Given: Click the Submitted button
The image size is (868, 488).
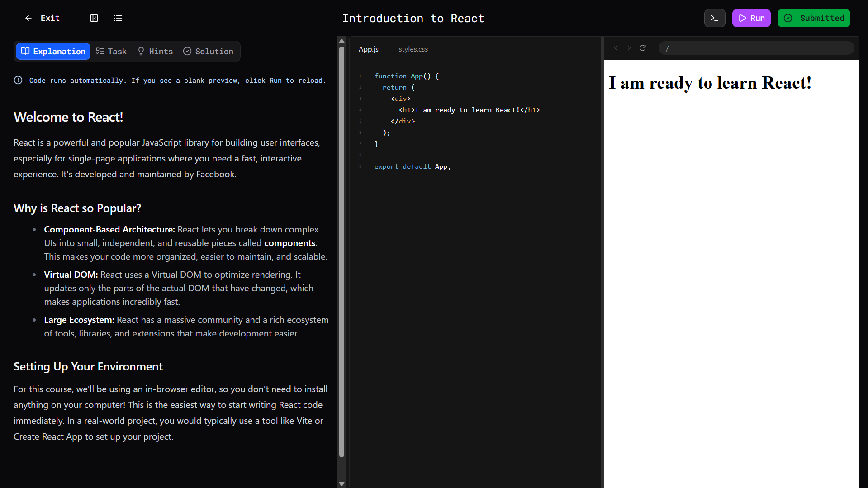Looking at the screenshot, I should [813, 18].
